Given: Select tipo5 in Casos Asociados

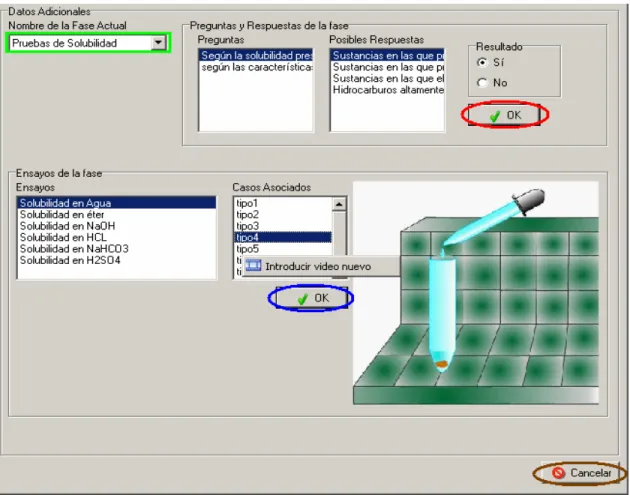Looking at the screenshot, I should click(x=283, y=249).
